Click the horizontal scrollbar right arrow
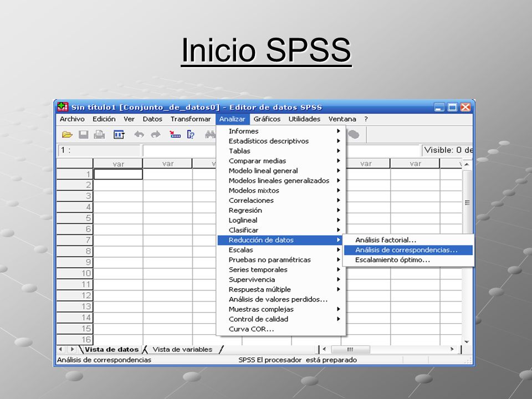The image size is (532, 399). [452, 349]
